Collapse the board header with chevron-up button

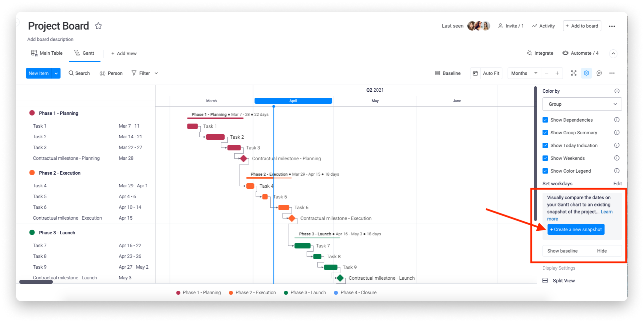[613, 53]
